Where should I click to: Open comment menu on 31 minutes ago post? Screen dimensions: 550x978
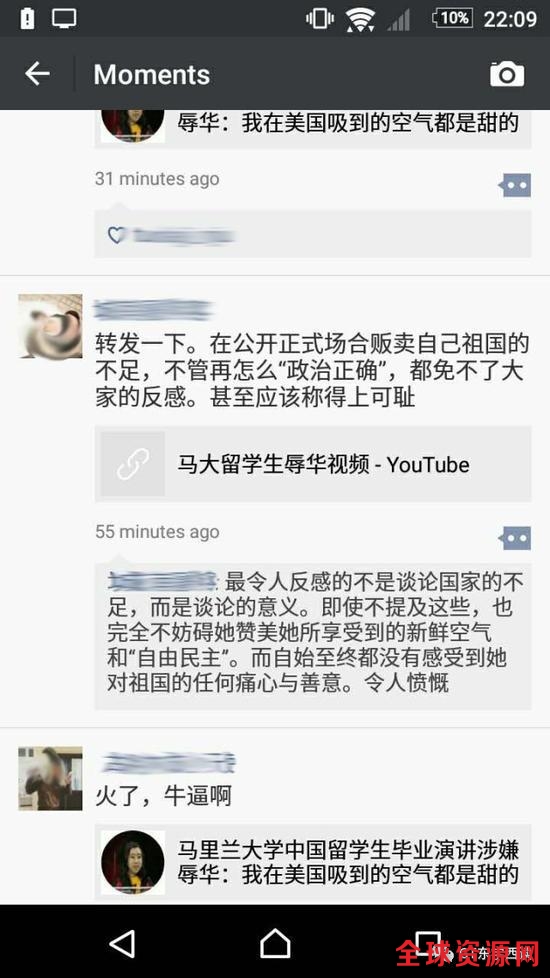(515, 185)
